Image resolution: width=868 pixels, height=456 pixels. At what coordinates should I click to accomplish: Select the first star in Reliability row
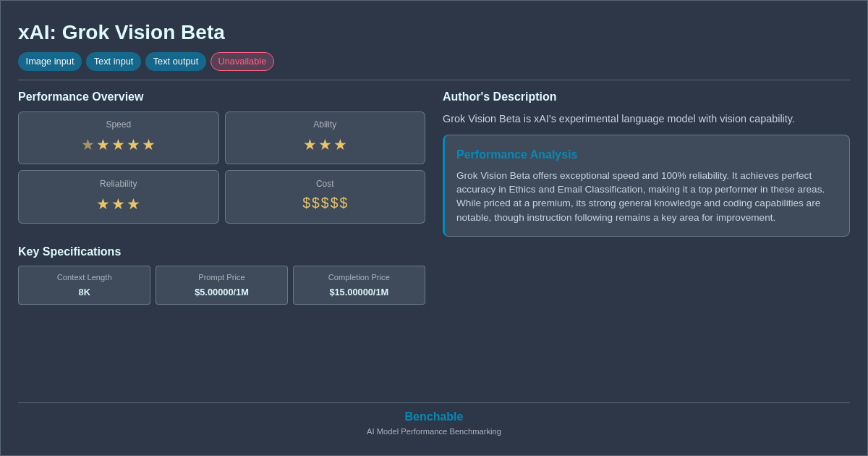click(x=102, y=203)
